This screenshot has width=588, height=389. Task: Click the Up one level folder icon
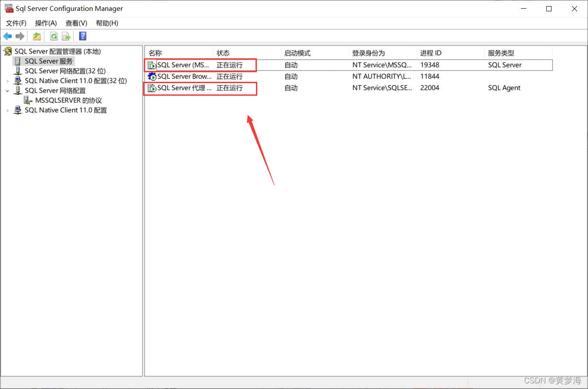37,36
